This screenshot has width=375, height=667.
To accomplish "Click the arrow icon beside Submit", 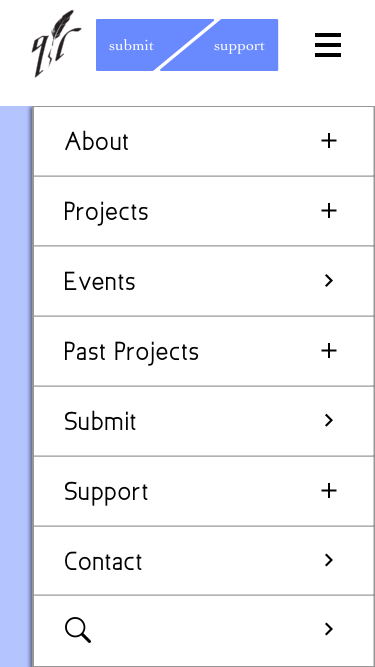I will tap(328, 420).
